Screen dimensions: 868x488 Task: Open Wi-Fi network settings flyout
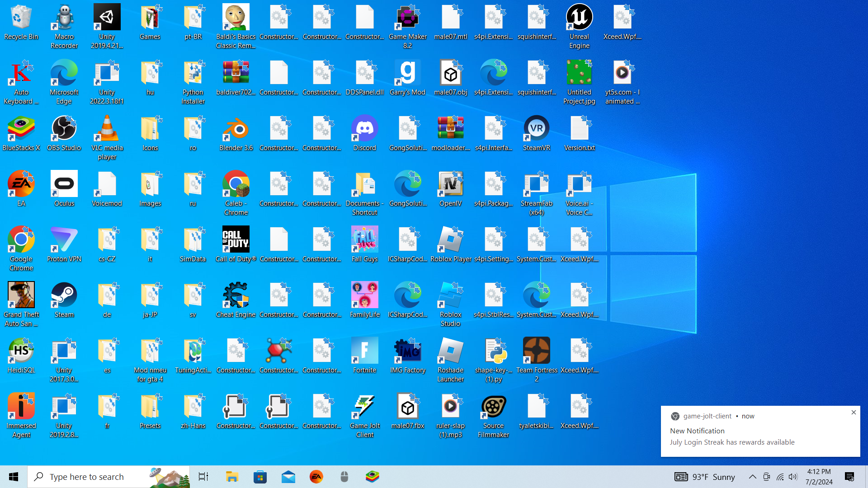point(780,477)
